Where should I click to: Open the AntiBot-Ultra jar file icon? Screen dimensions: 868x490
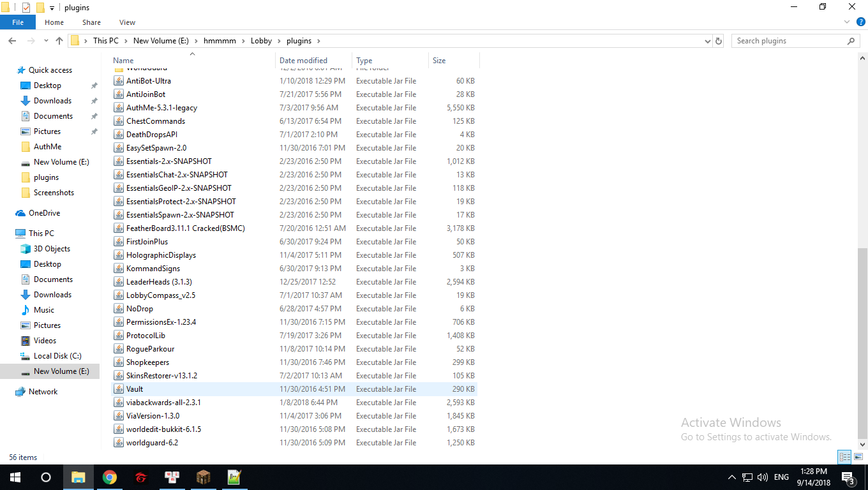click(x=119, y=81)
